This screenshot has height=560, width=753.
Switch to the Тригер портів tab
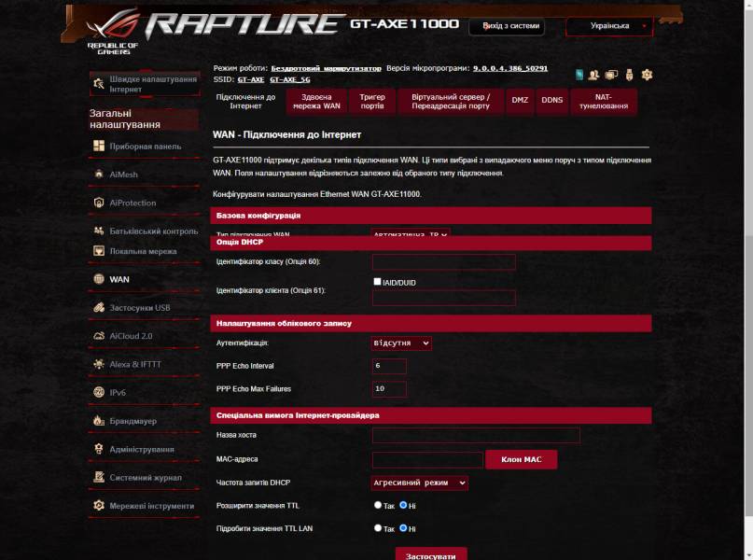[x=372, y=102]
